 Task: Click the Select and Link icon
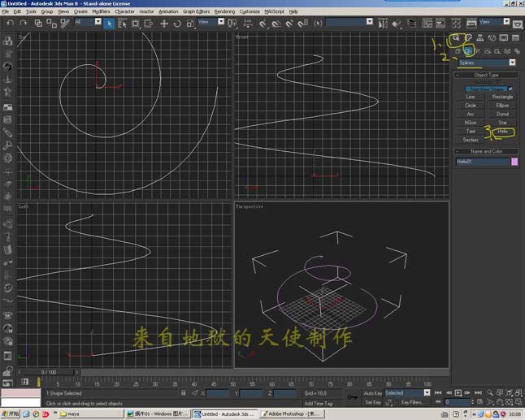click(x=38, y=23)
